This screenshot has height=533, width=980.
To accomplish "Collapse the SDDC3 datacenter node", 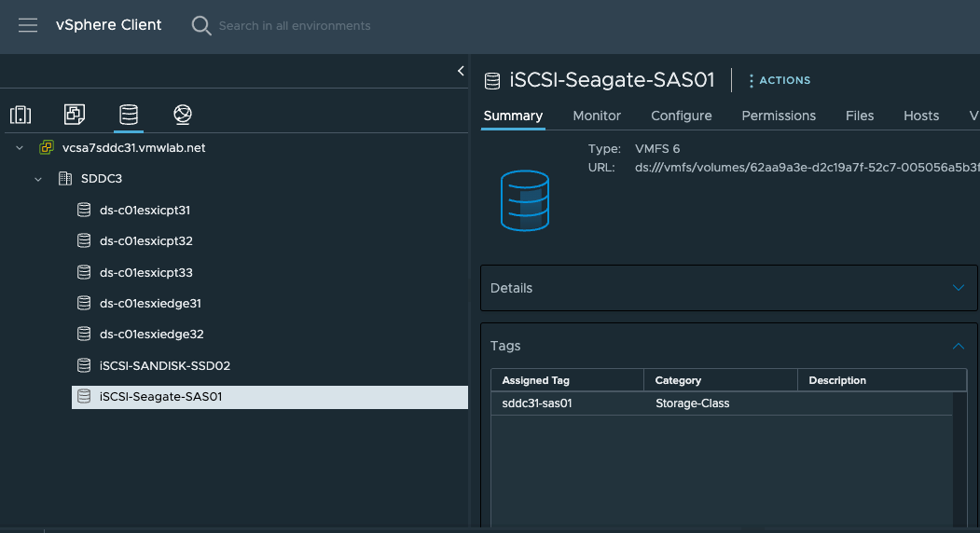I will coord(38,179).
